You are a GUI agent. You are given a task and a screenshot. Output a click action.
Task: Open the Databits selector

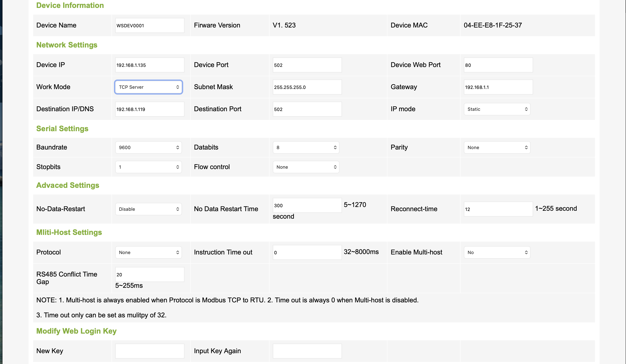(306, 147)
